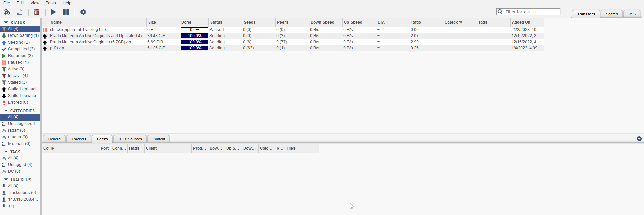This screenshot has height=215, width=644.
Task: Select the pdfs.zip torrent row
Action: (57, 48)
